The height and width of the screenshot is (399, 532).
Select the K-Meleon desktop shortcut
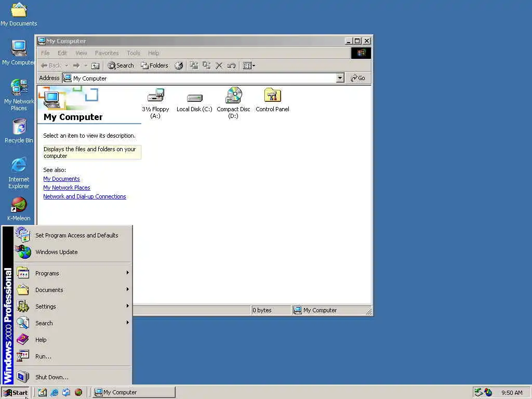pos(19,209)
